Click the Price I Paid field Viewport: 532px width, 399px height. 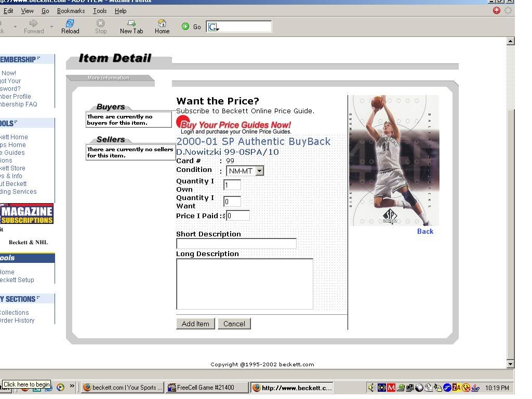click(x=238, y=216)
